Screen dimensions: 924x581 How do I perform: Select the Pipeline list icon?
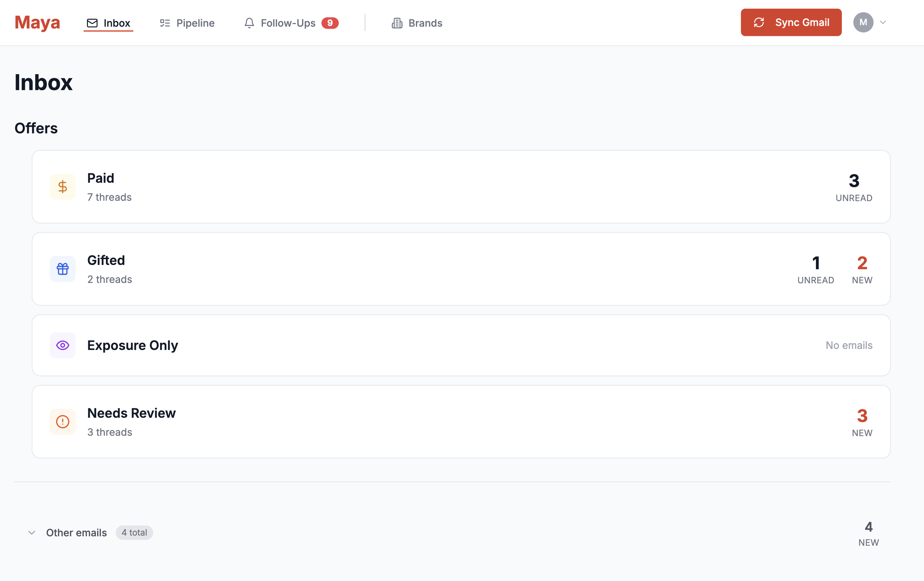(x=164, y=23)
